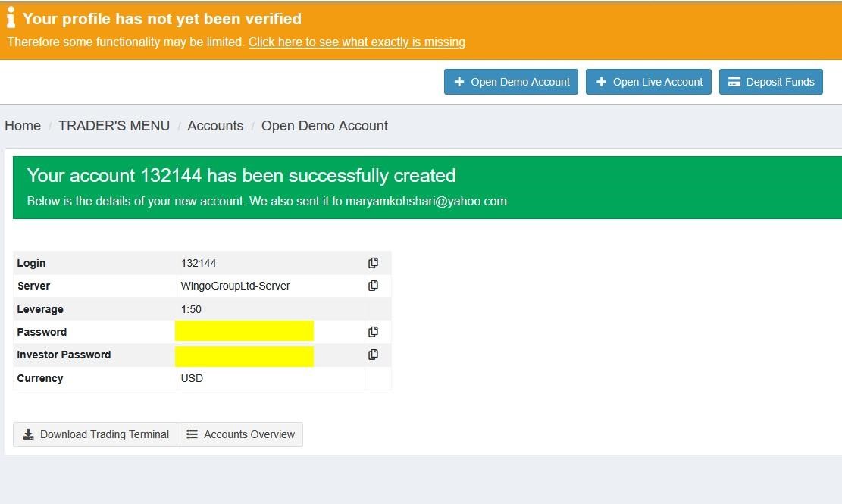Copy the Server name to clipboard

[373, 286]
